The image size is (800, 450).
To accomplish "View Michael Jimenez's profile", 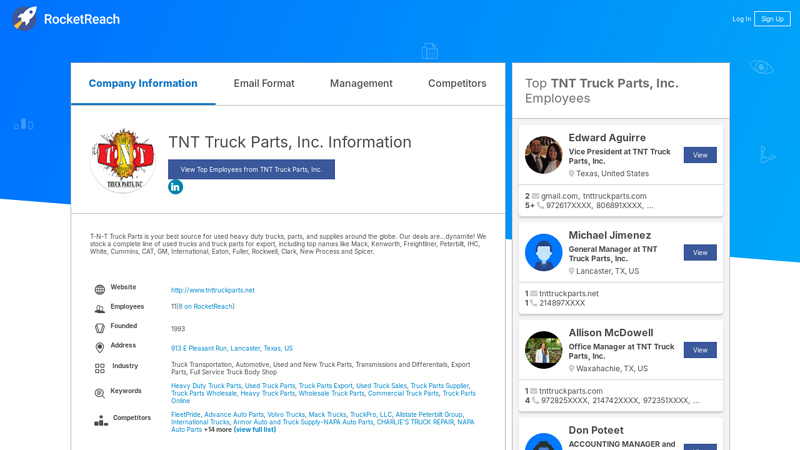I will coord(700,253).
